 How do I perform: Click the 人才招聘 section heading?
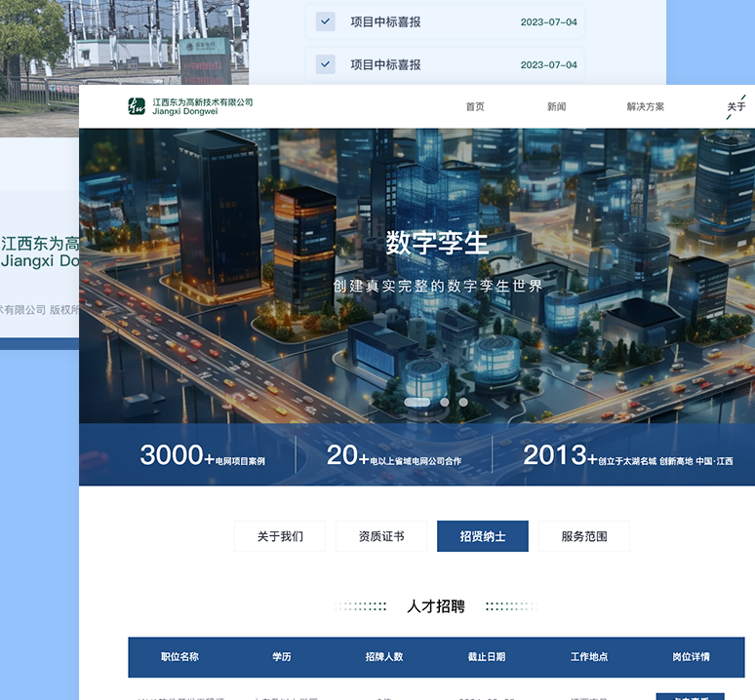436,606
